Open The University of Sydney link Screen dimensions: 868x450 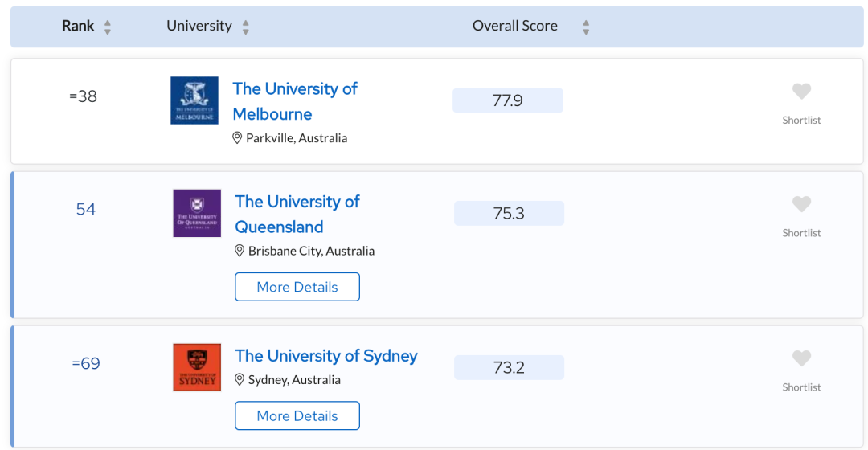pos(326,356)
